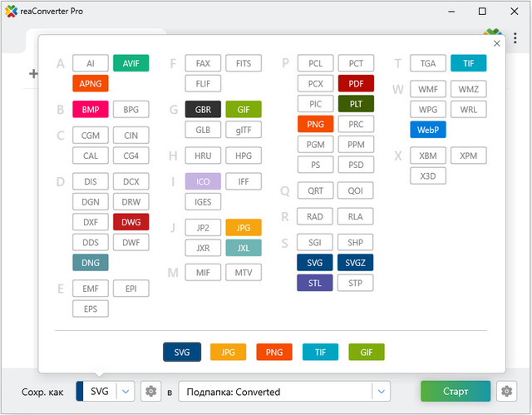The image size is (532, 415).
Task: Close the format picker popup
Action: coord(497,44)
